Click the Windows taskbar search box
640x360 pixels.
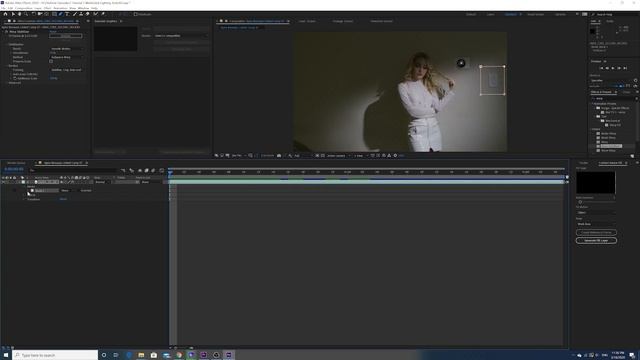tap(55, 355)
